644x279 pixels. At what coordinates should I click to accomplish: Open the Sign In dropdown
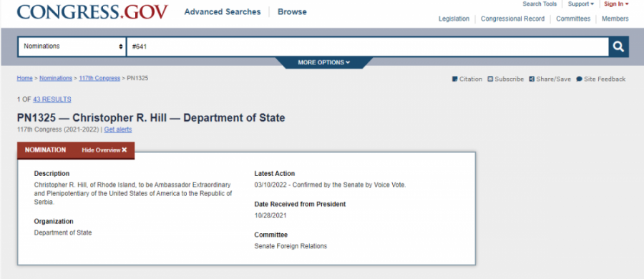coord(616,4)
